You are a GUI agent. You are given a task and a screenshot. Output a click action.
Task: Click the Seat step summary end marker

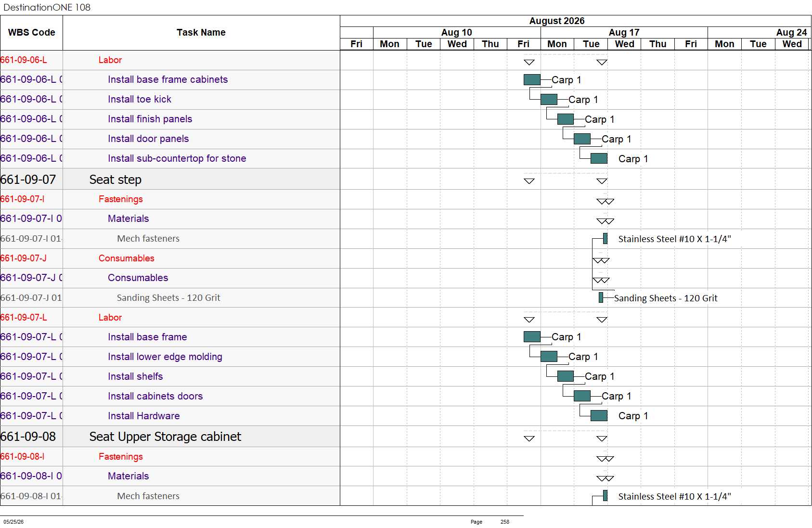point(602,181)
